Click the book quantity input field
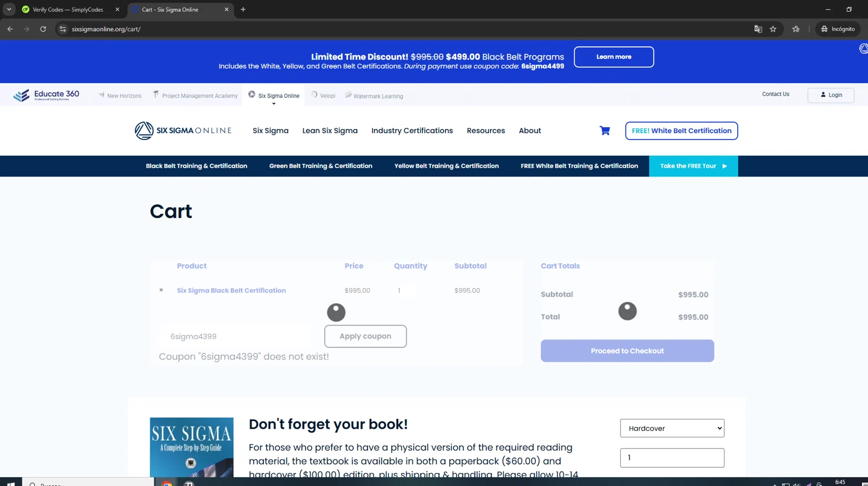The height and width of the screenshot is (486, 868). pos(672,458)
